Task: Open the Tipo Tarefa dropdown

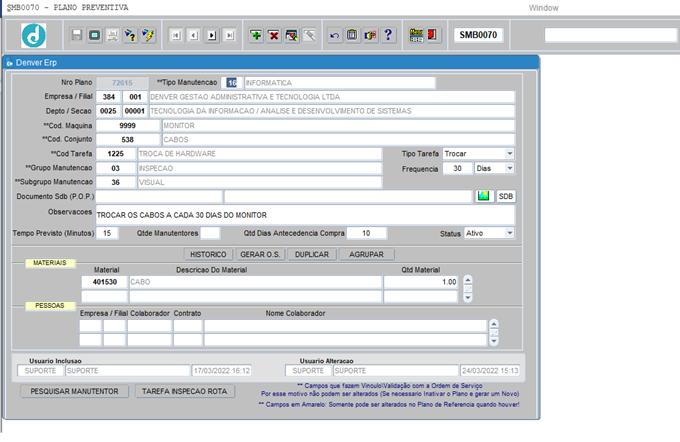Action: (510, 154)
